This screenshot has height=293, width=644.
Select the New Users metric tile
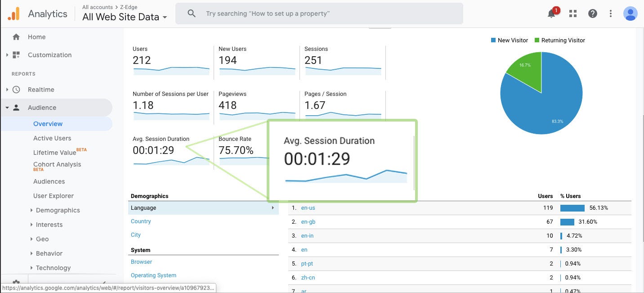coord(257,62)
